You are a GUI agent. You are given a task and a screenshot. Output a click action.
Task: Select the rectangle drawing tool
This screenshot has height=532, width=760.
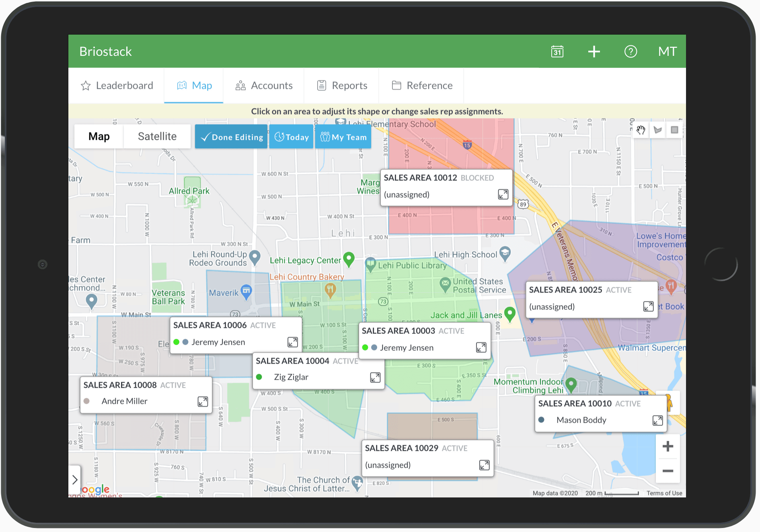coord(674,130)
